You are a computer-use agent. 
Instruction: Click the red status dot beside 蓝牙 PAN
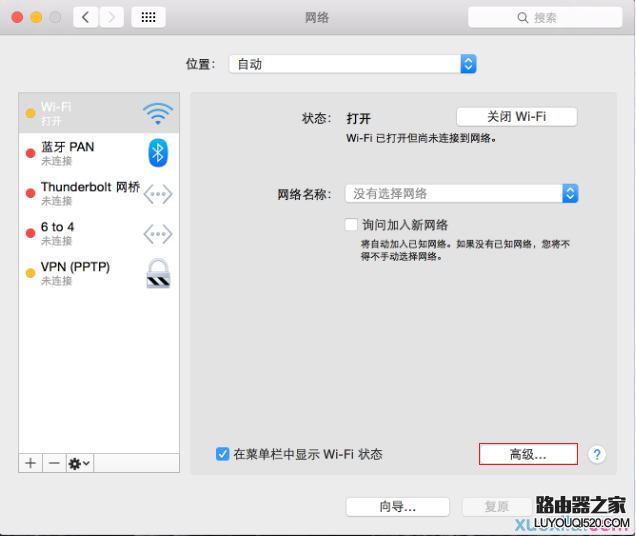pos(30,153)
